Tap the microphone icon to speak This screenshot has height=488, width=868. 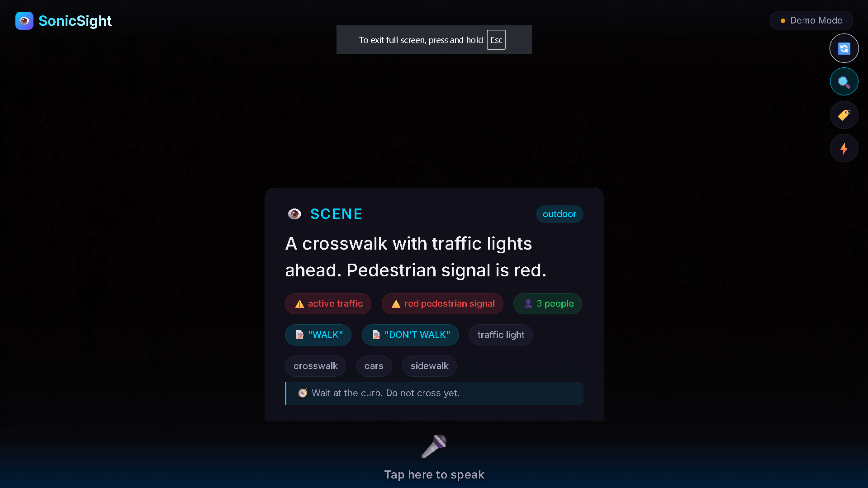tap(434, 446)
